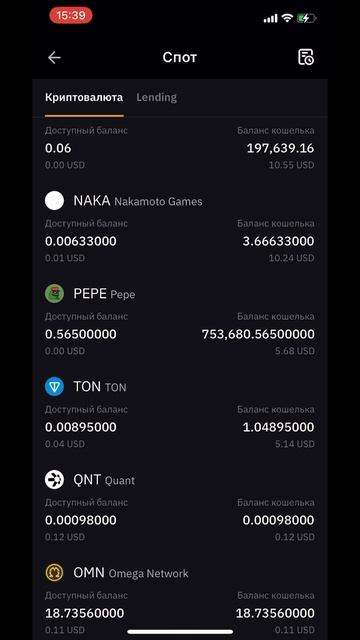Tap the 15:39 recording time pill
Image resolution: width=360 pixels, height=640 pixels.
click(71, 16)
